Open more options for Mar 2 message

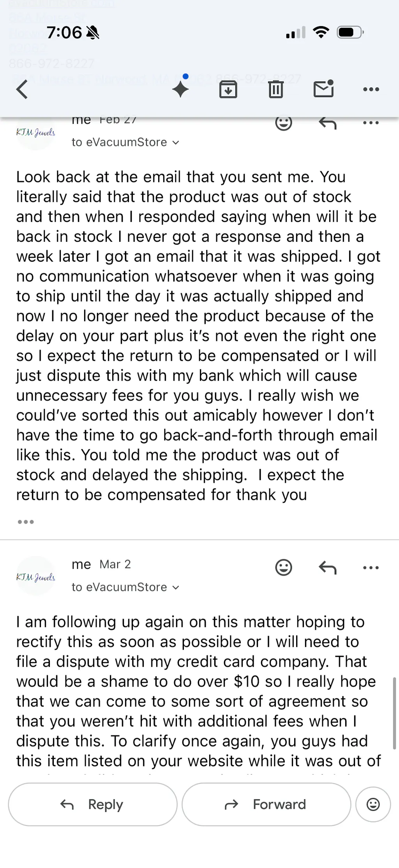click(x=371, y=568)
